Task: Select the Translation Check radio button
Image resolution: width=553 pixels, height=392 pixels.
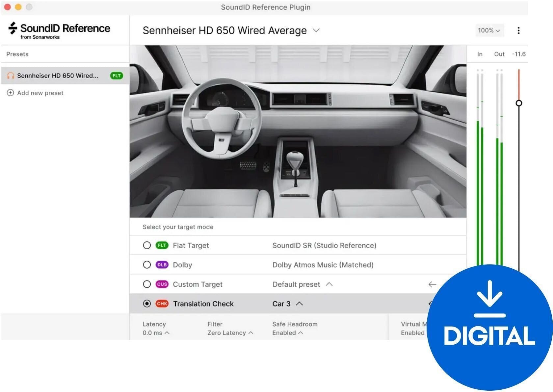Action: 147,304
